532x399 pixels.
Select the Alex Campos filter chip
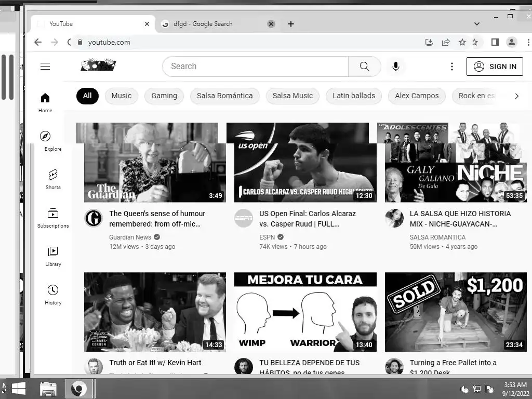coord(417,96)
